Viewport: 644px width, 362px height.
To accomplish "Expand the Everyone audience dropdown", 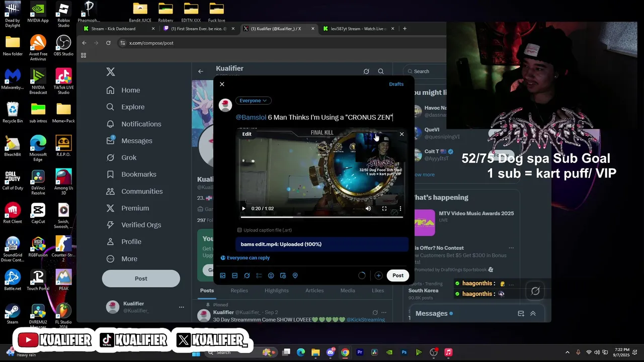I will 253,101.
